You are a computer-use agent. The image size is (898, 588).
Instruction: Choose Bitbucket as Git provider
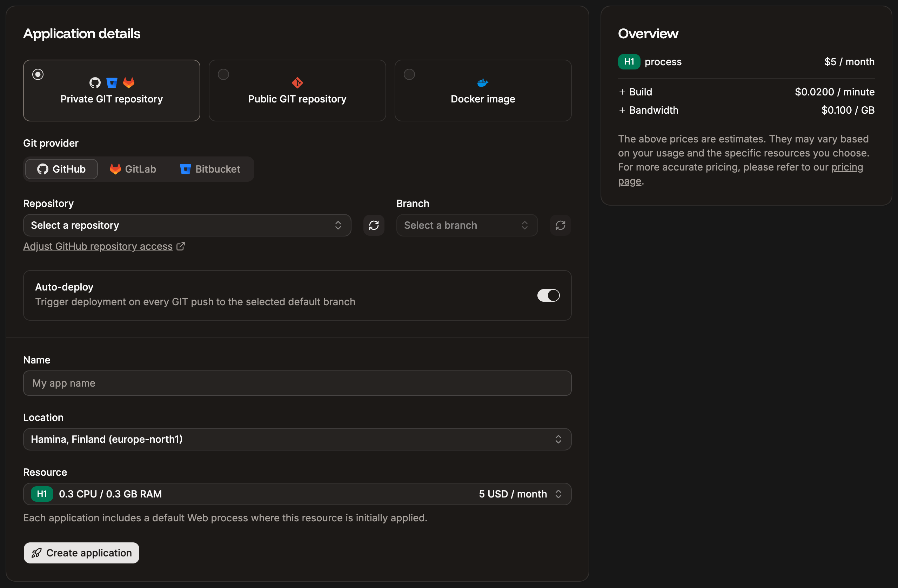click(x=210, y=169)
